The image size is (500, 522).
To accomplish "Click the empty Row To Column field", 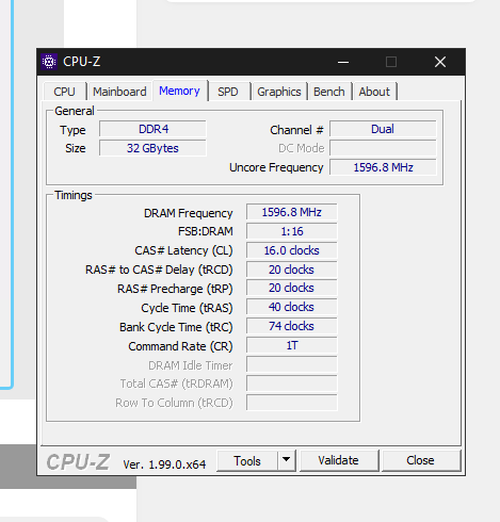I will [x=292, y=403].
